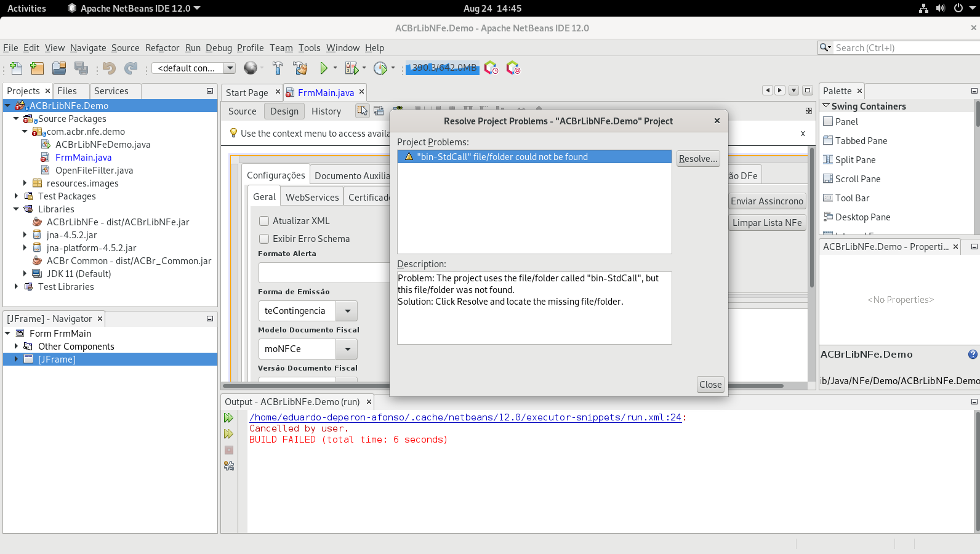Minimize Projects panel via its corner icon
Viewport: 980px width, 554px height.
(x=210, y=91)
